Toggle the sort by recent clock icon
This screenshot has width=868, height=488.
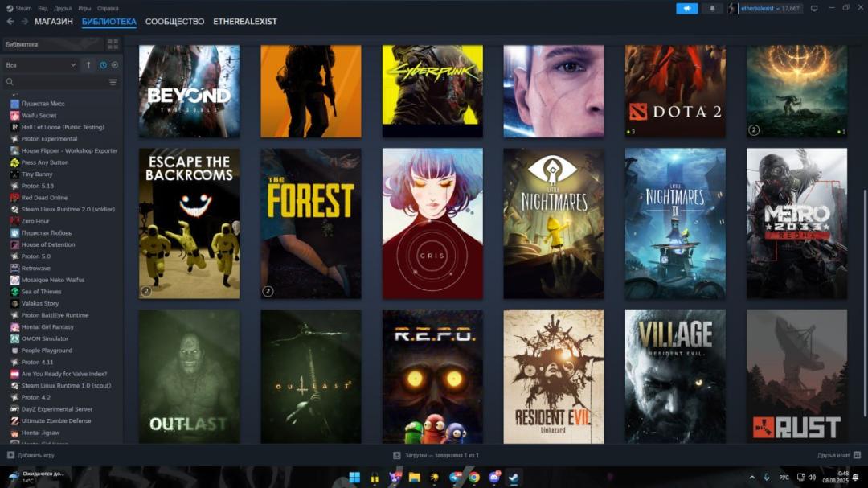point(103,65)
